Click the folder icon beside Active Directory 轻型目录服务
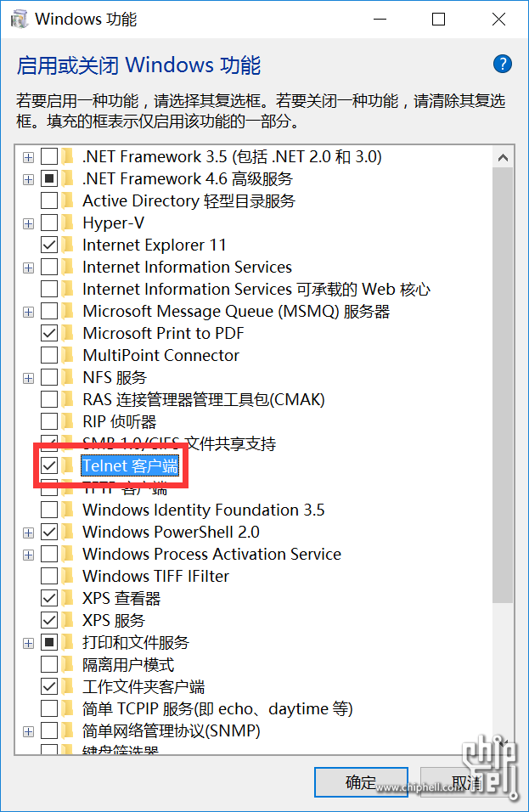The image size is (529, 812). [68, 201]
